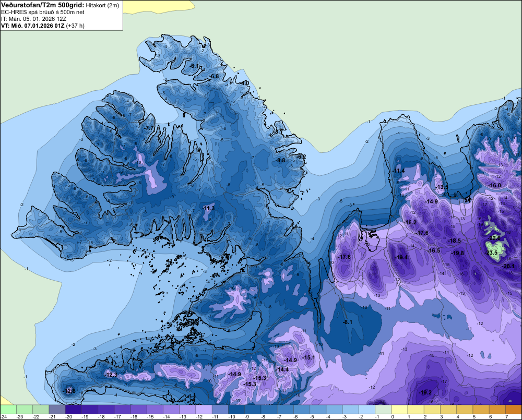
Task: Click the '-19.2' temperature label on map
Action: [x=425, y=393]
